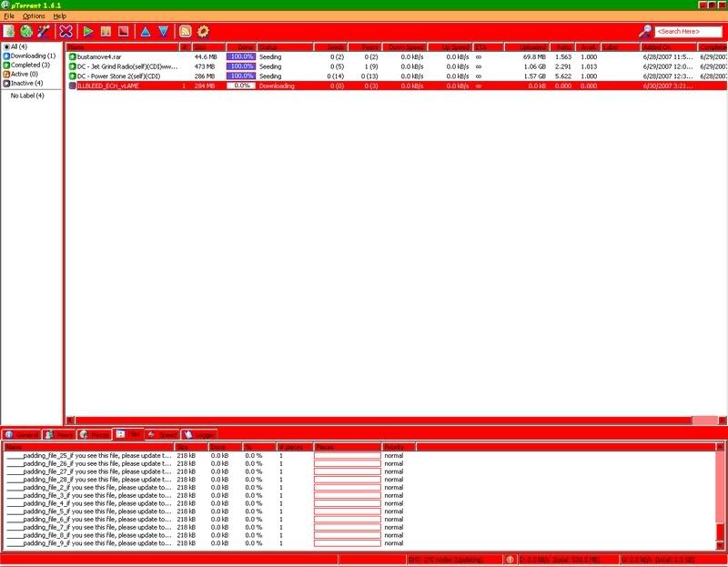The height and width of the screenshot is (567, 728).
Task: Open the Options menu
Action: pyautogui.click(x=34, y=16)
